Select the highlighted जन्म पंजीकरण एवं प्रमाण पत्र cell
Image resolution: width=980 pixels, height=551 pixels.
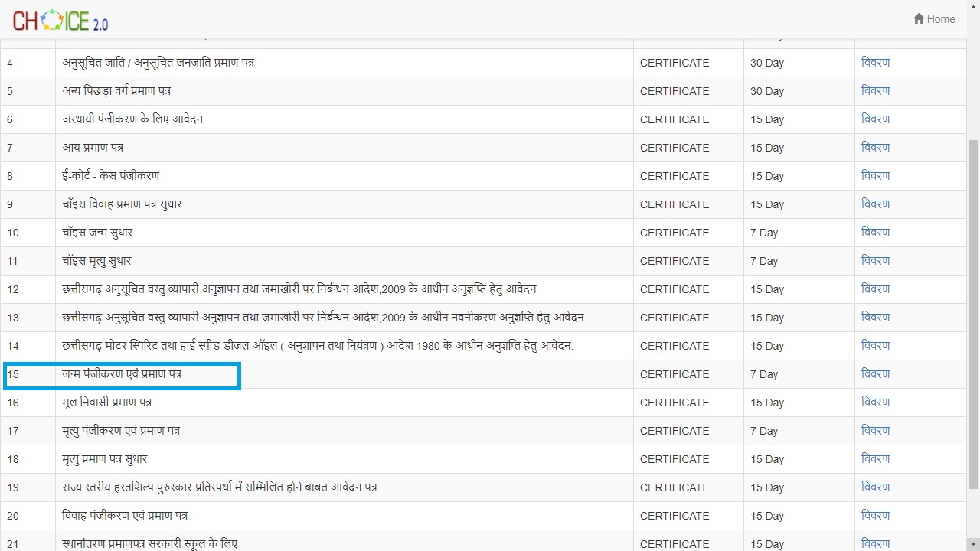point(122,375)
